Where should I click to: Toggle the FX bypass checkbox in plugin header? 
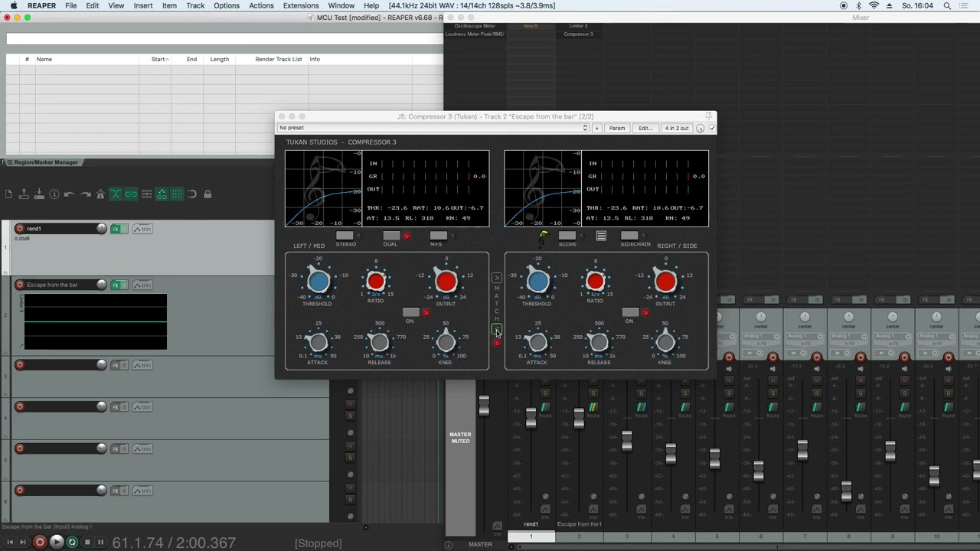712,128
